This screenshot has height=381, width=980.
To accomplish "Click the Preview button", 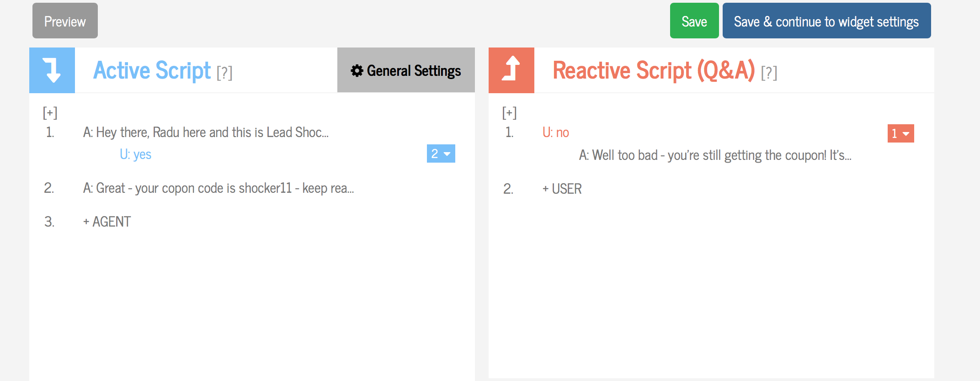I will [65, 21].
